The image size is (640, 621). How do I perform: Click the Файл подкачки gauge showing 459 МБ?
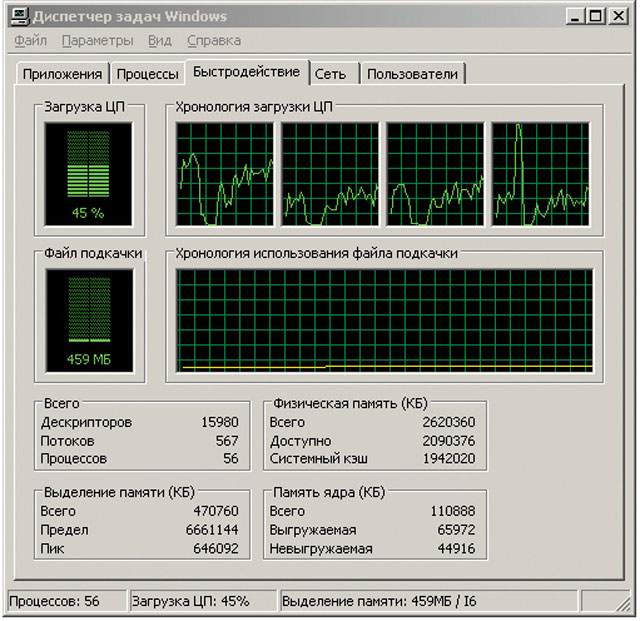[x=87, y=319]
